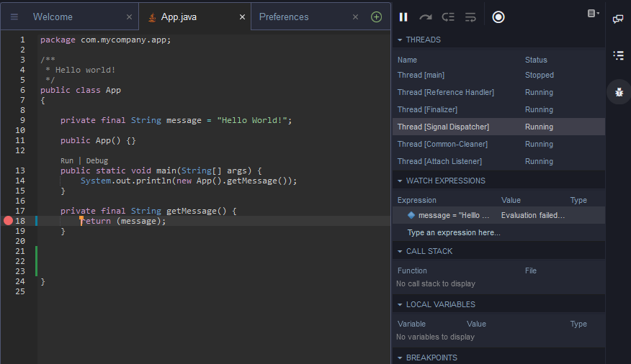Click the Debug link above main method
This screenshot has width=631, height=364.
(97, 161)
